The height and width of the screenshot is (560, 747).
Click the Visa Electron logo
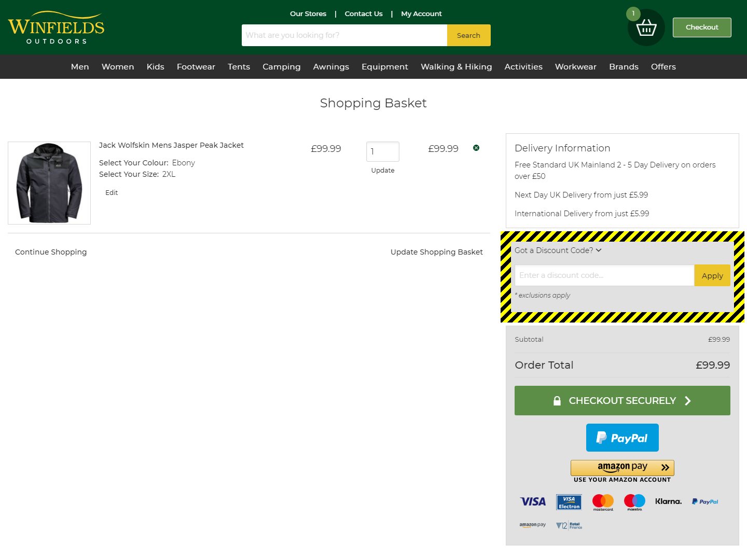click(569, 502)
